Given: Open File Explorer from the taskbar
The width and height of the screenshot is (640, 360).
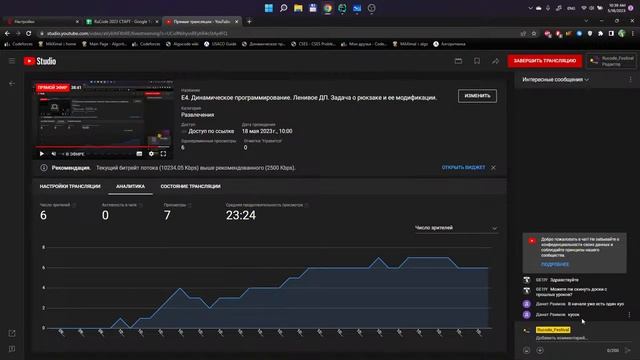Looking at the screenshot, I should [298, 8].
